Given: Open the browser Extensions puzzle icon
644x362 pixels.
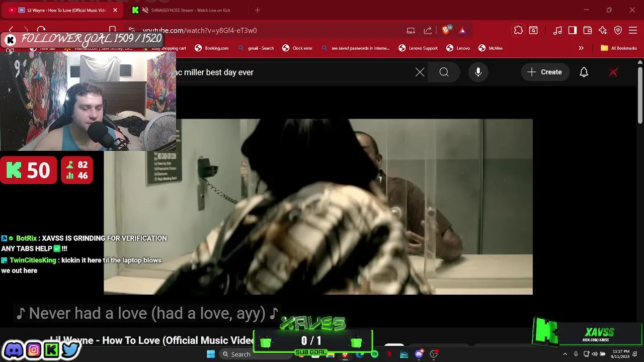Looking at the screenshot, I should coord(518,30).
